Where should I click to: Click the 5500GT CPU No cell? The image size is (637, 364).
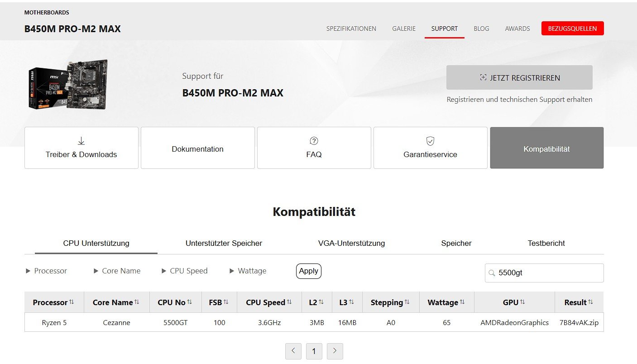click(176, 323)
